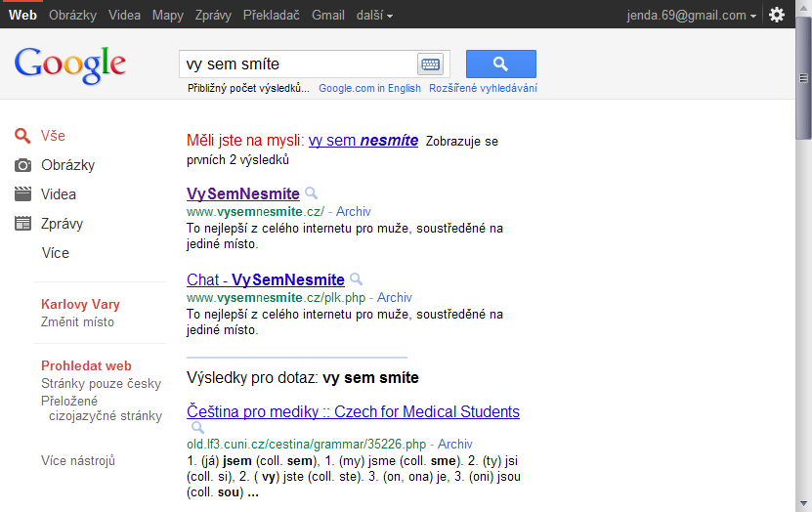
Task: Open Čeština pro mediky result title
Action: 353,411
